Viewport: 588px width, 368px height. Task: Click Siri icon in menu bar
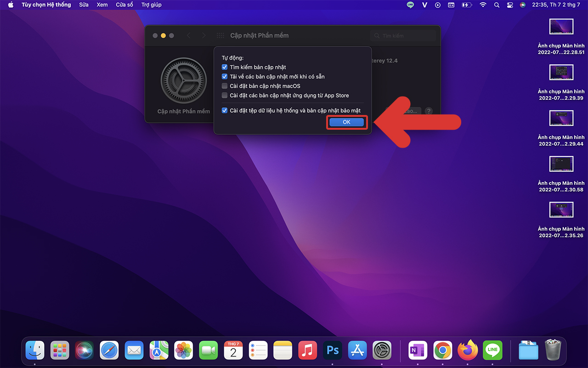[523, 5]
